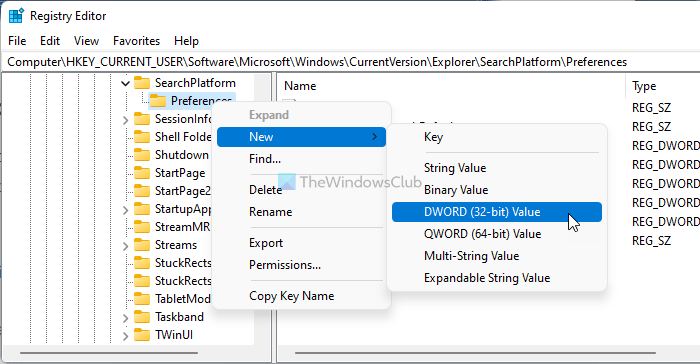Viewport: 700px width, 364px height.
Task: Open the Help menu
Action: coord(186,41)
